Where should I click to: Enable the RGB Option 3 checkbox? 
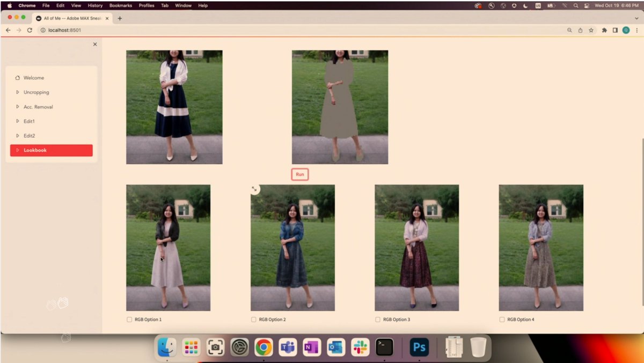click(378, 320)
